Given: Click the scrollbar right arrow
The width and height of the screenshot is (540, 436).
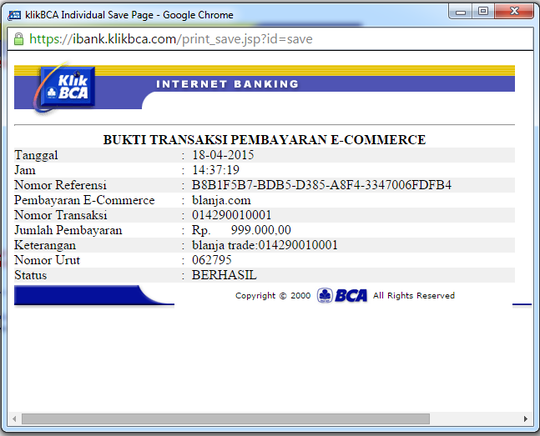Looking at the screenshot, I should pos(525,419).
